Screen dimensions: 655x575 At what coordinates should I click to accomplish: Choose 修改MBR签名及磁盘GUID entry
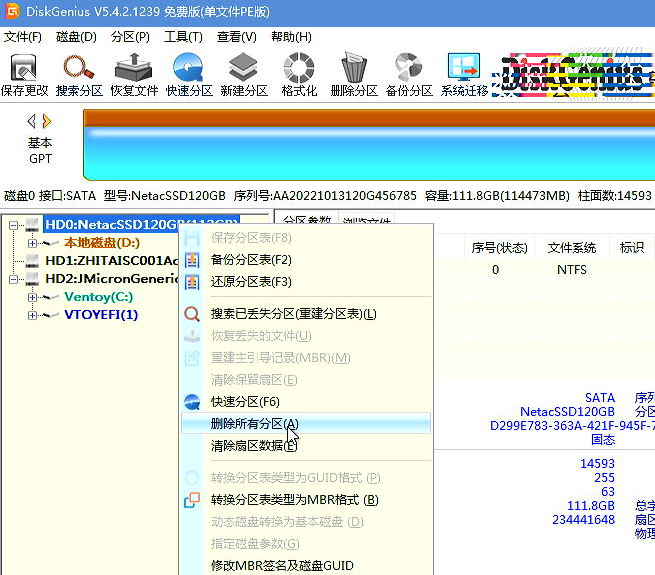pyautogui.click(x=306, y=565)
